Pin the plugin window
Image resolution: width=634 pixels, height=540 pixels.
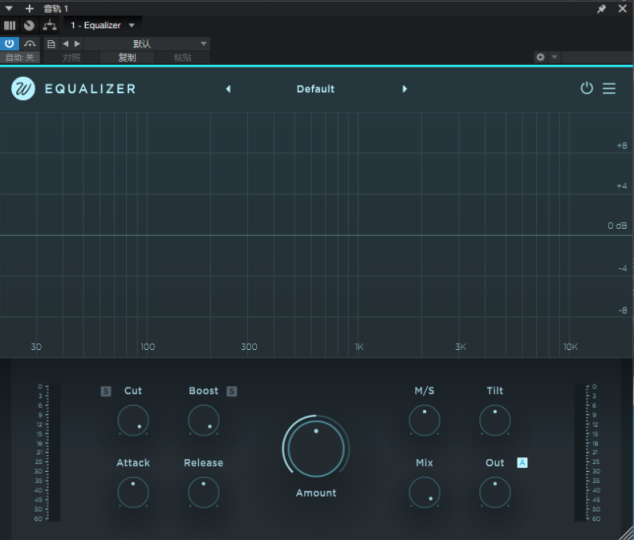coord(601,8)
